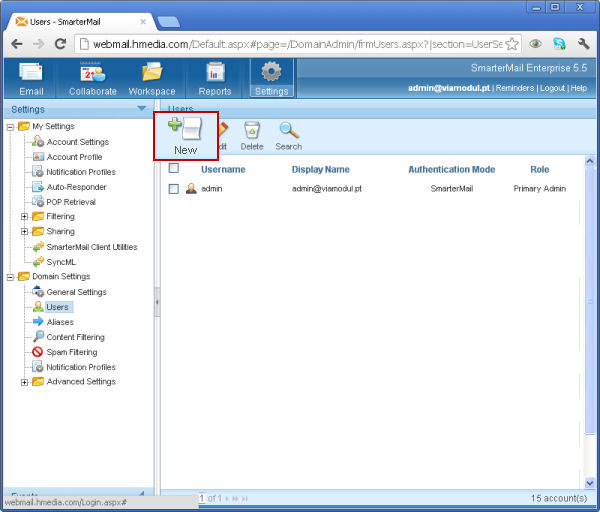Screen dimensions: 600x512
Task: Click the browser Back arrow
Action: coord(16,44)
